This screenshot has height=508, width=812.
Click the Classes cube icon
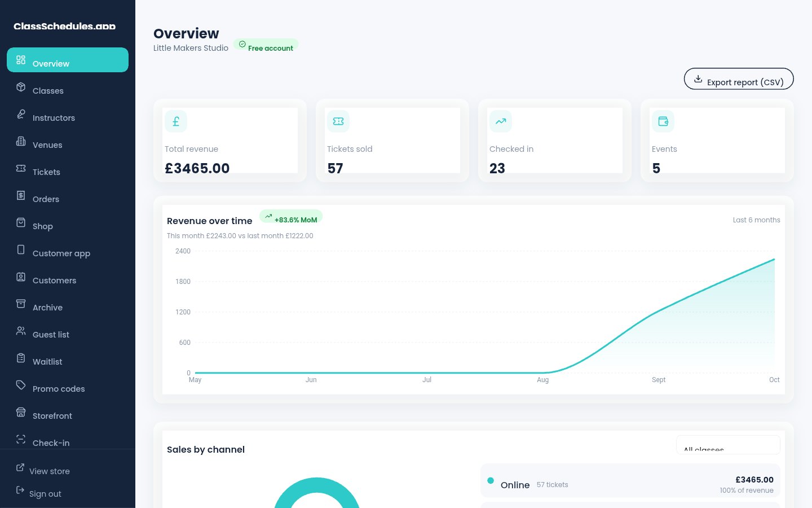21,87
